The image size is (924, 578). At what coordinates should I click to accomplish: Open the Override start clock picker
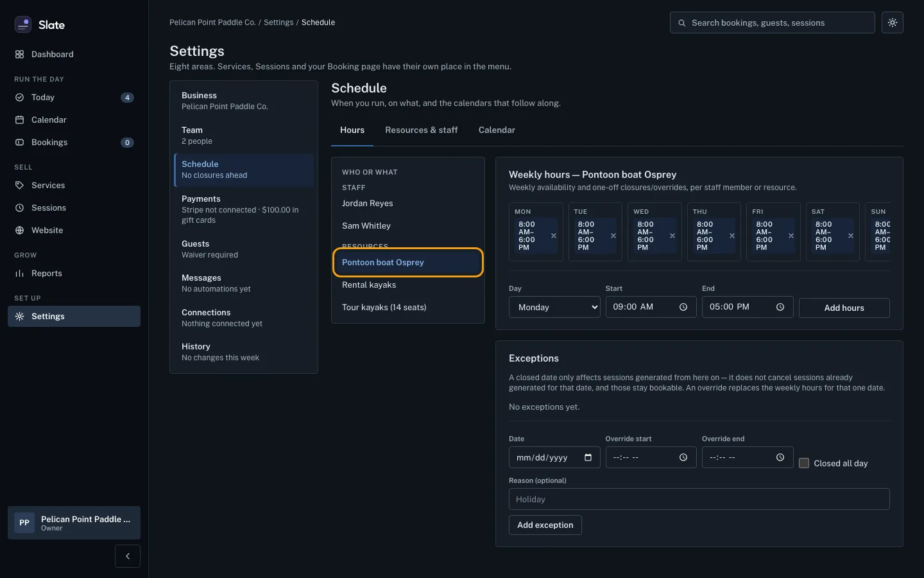pos(683,457)
